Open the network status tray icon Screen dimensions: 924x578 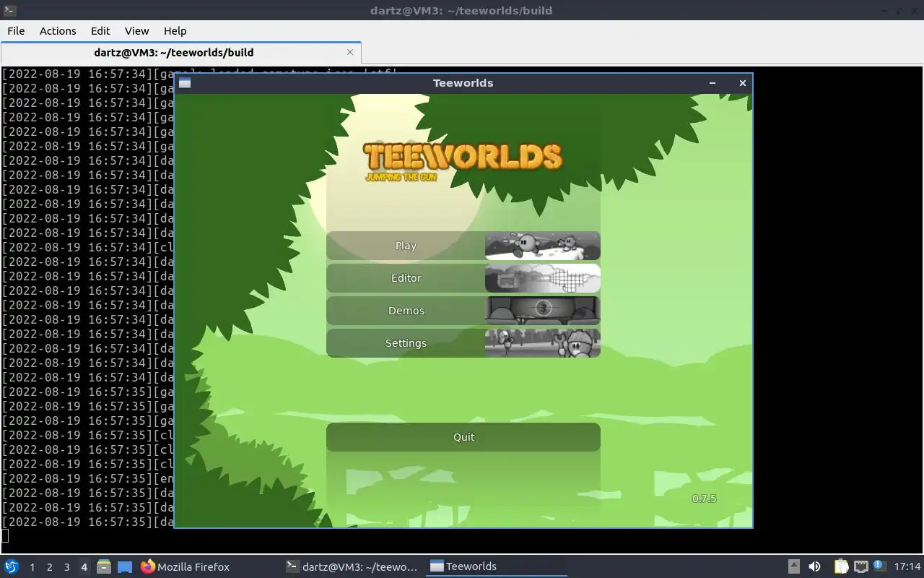(x=860, y=566)
